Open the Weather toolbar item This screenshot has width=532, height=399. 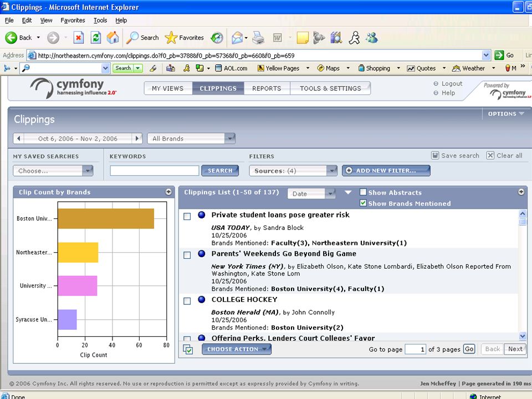point(469,68)
